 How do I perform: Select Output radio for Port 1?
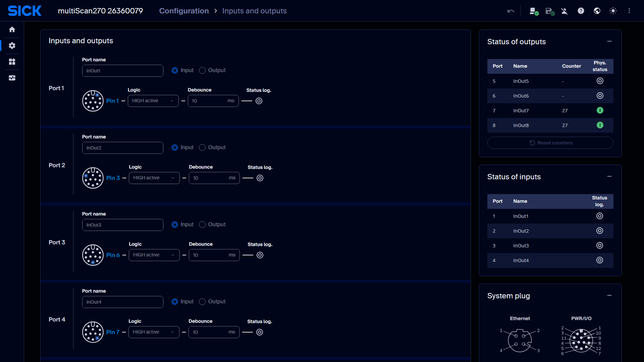(x=202, y=70)
